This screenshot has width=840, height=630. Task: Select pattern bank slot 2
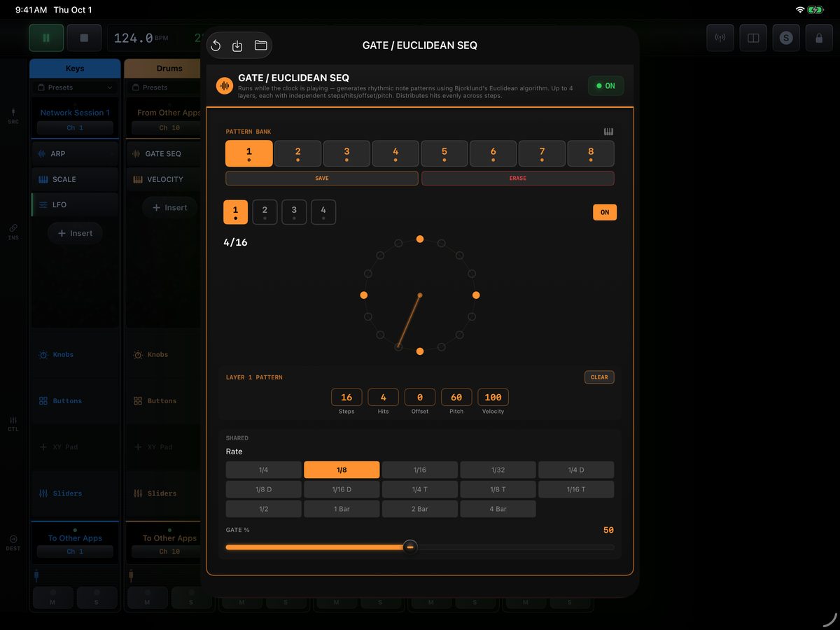[x=297, y=153]
